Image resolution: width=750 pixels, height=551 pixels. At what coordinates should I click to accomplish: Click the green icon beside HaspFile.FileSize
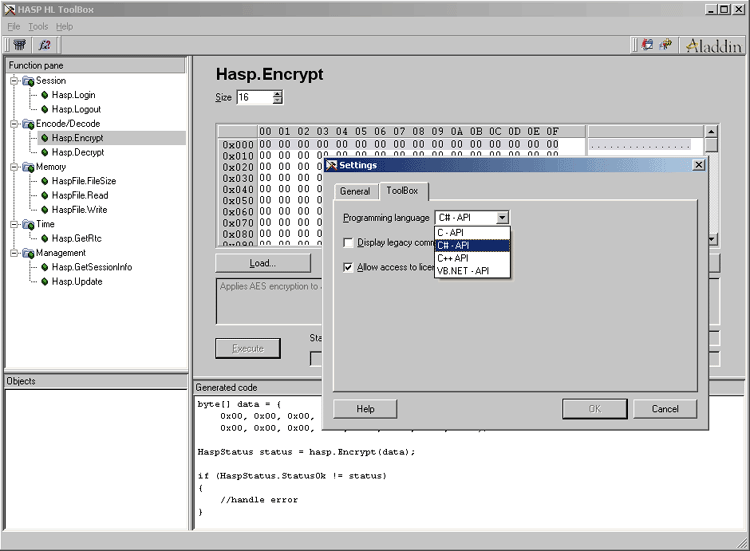pos(44,181)
